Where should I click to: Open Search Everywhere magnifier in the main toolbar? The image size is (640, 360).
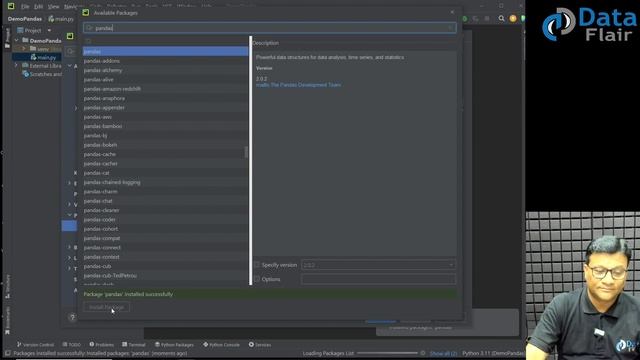point(501,18)
